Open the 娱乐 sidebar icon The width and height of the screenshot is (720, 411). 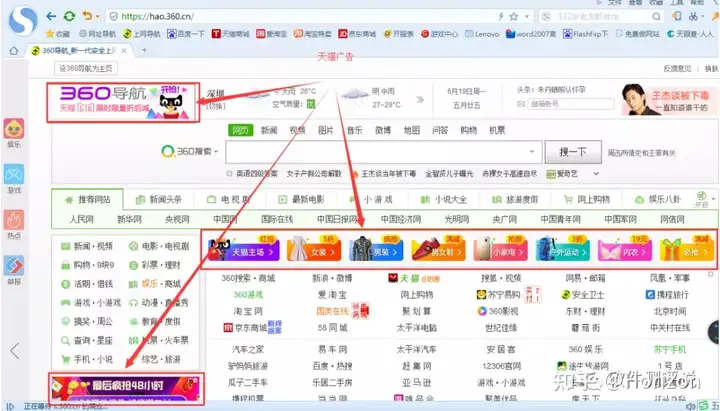(x=14, y=133)
